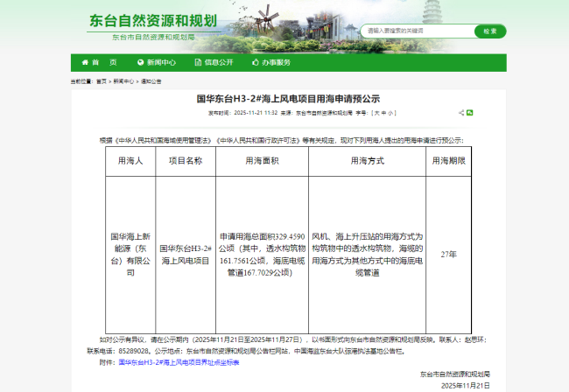The image size is (569, 392).
Task: Click the home house icon in navbar
Action: [85, 62]
